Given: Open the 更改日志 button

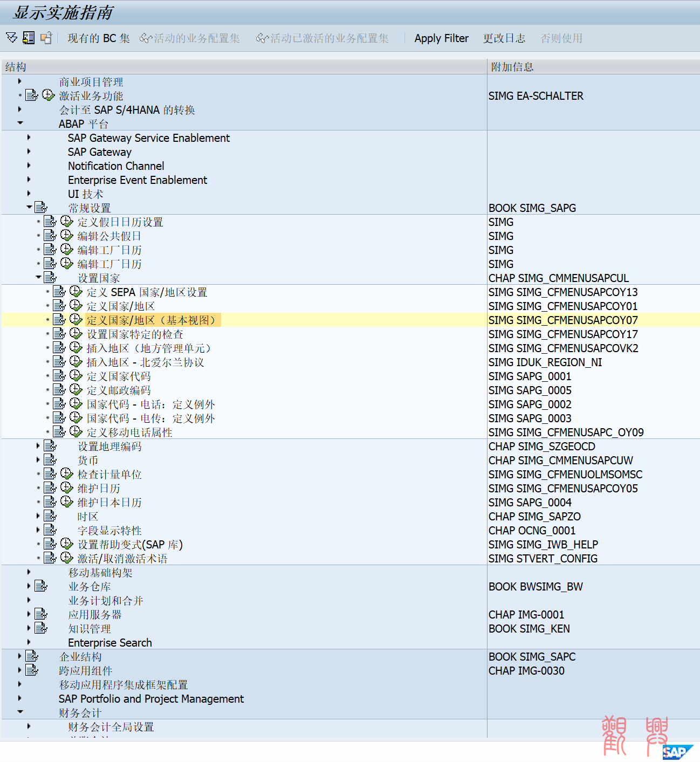Looking at the screenshot, I should (504, 38).
